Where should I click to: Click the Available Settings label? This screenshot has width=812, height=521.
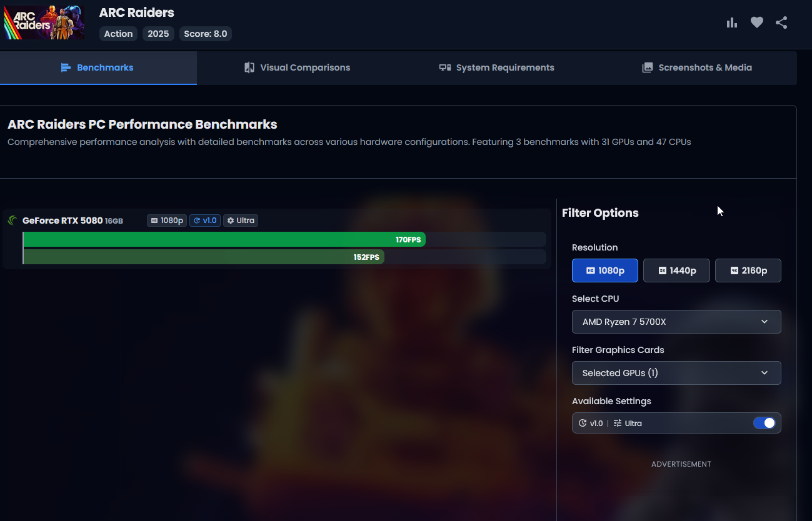611,401
